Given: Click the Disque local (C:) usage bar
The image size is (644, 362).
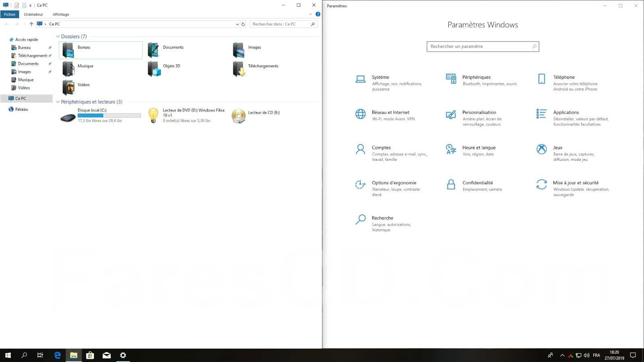Looking at the screenshot, I should (109, 115).
